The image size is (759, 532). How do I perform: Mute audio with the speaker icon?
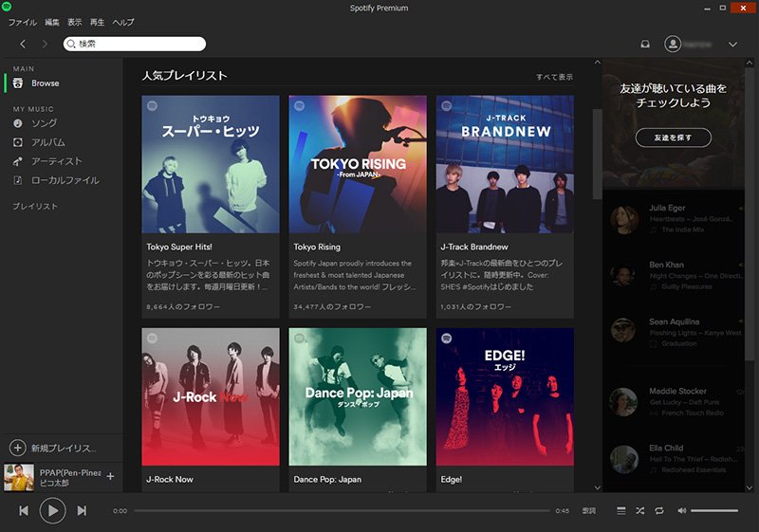pos(681,511)
